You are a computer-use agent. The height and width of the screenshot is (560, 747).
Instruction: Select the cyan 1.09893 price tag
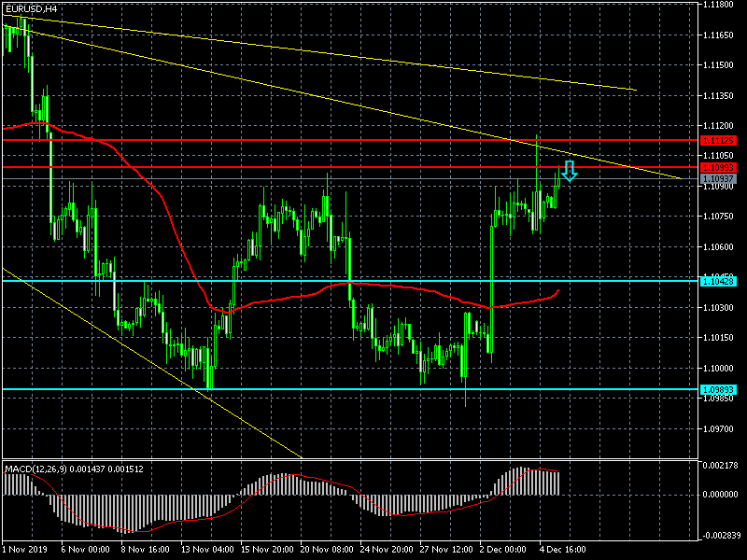718,390
